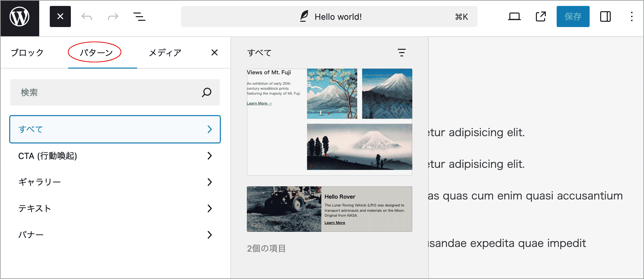Click the blue 保存 button
Viewport: 644px width, 279px height.
point(573,16)
